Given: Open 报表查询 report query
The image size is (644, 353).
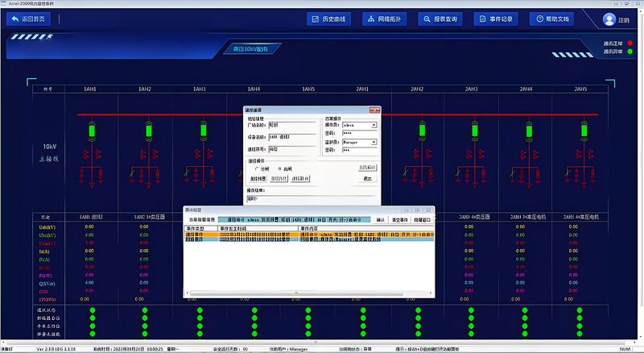Looking at the screenshot, I should [441, 19].
